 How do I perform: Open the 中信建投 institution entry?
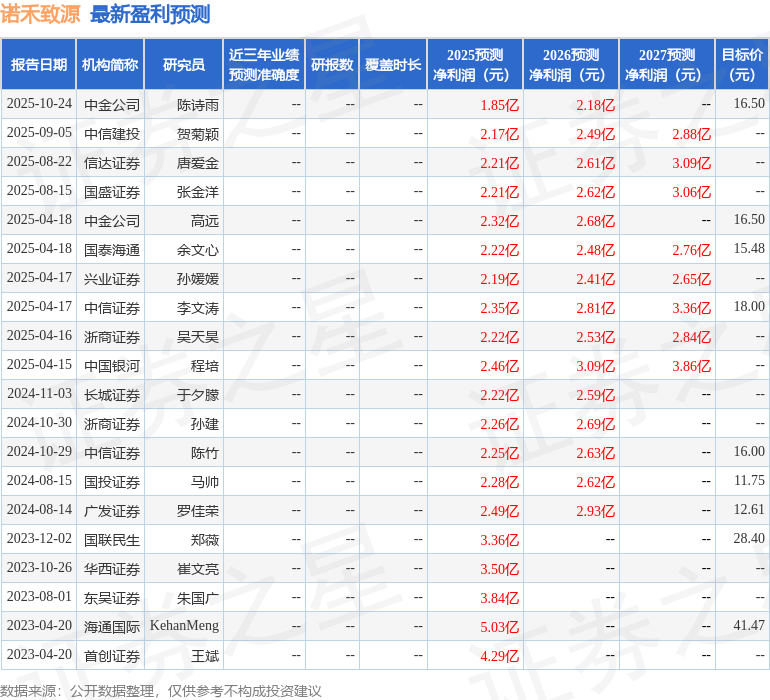(x=112, y=134)
